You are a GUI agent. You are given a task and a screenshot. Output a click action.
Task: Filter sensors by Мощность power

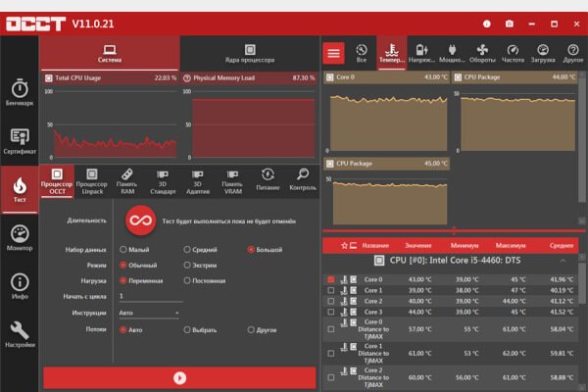[452, 53]
